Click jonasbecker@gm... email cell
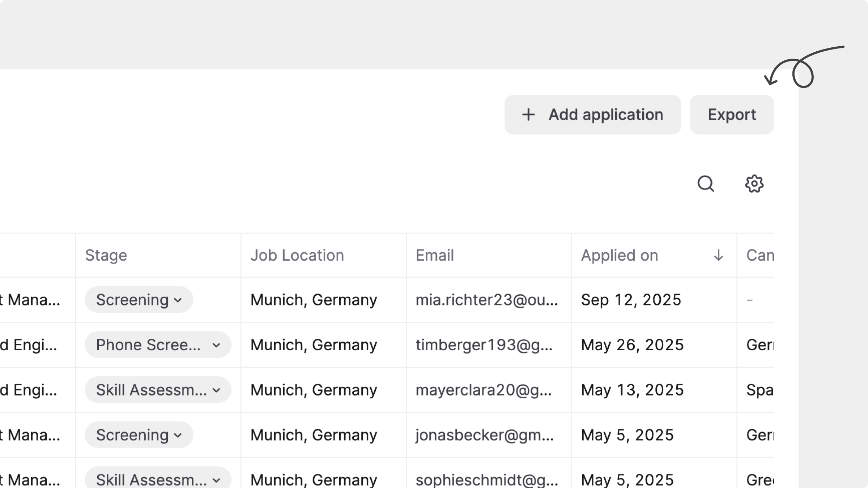The height and width of the screenshot is (488, 868). [x=485, y=435]
